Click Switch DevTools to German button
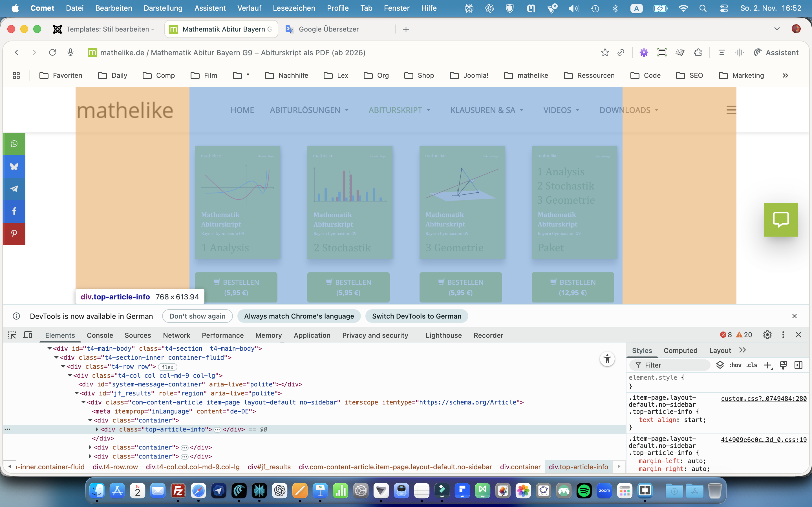This screenshot has width=812, height=507. click(x=416, y=316)
